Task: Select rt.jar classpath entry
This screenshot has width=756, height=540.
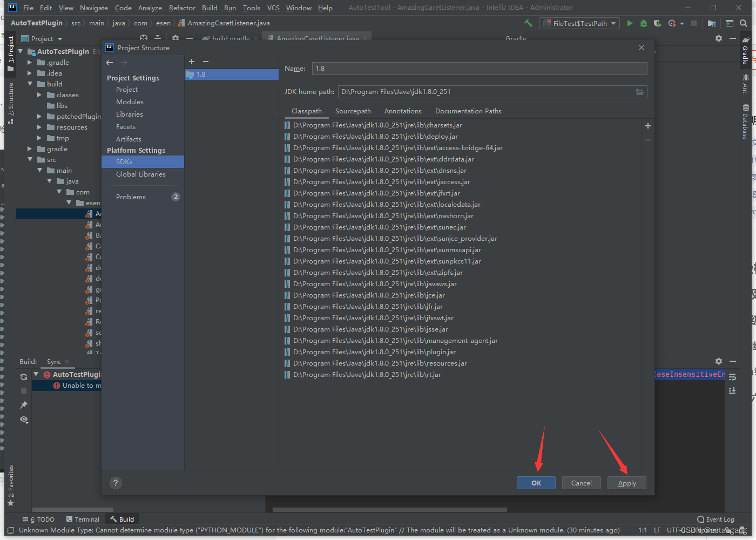Action: click(363, 375)
